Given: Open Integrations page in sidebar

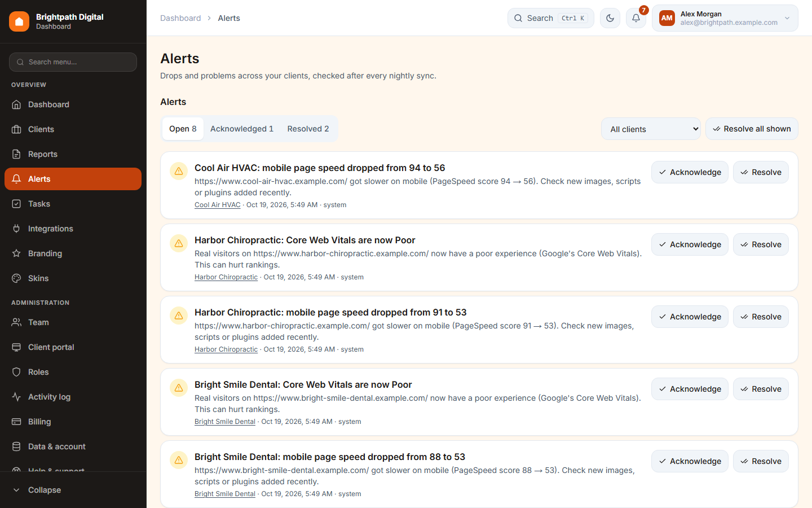Looking at the screenshot, I should coord(73,229).
